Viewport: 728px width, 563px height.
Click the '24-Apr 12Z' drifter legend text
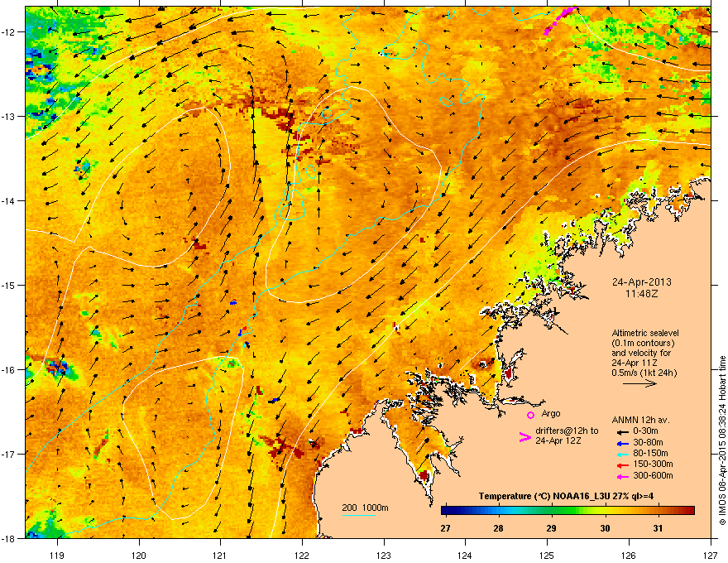click(558, 440)
